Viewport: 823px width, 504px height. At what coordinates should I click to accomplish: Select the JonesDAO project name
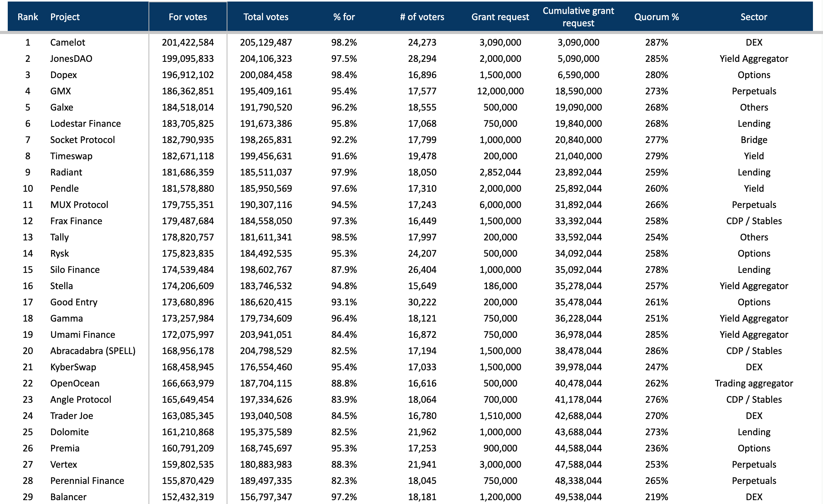pos(71,59)
